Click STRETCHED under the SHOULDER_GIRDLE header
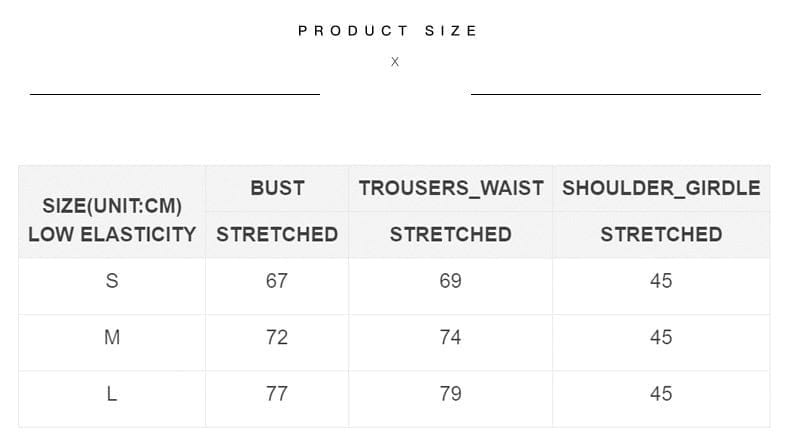This screenshot has height=445, width=790. coord(661,234)
